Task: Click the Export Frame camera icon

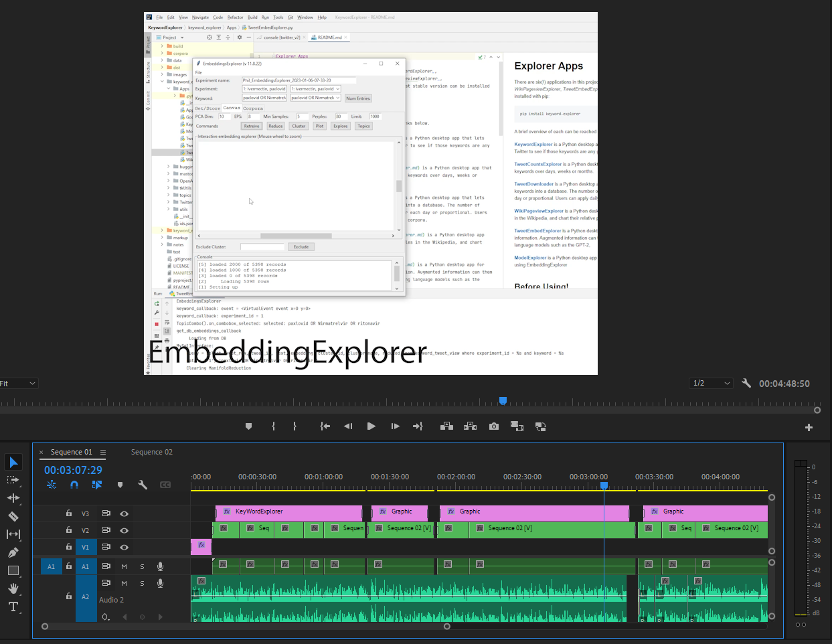Action: pyautogui.click(x=494, y=426)
